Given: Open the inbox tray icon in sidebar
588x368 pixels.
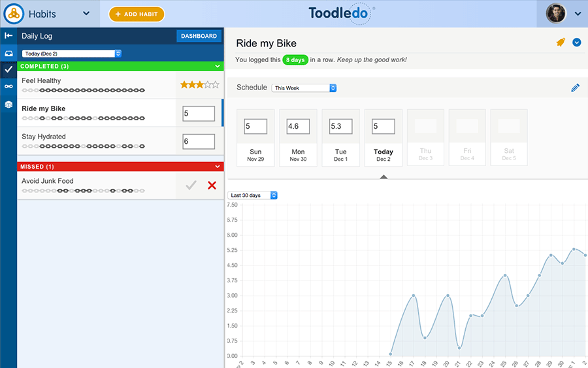Looking at the screenshot, I should (8, 53).
